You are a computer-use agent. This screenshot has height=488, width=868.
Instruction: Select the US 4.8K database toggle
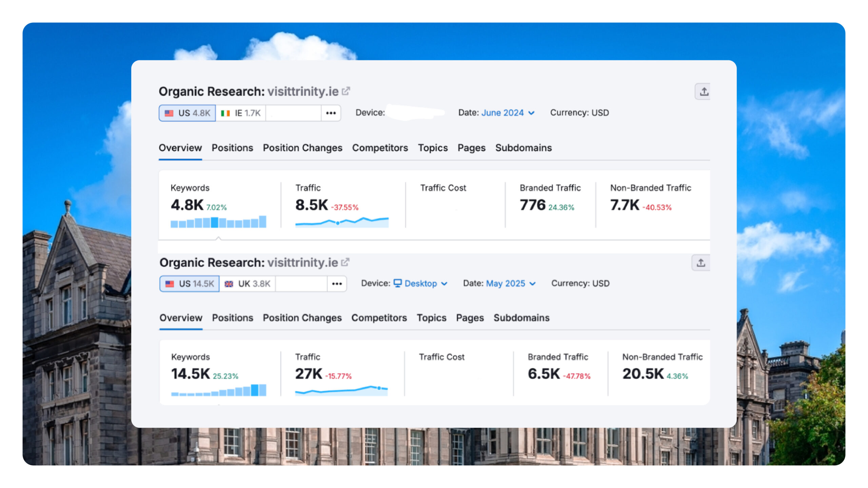pyautogui.click(x=187, y=113)
